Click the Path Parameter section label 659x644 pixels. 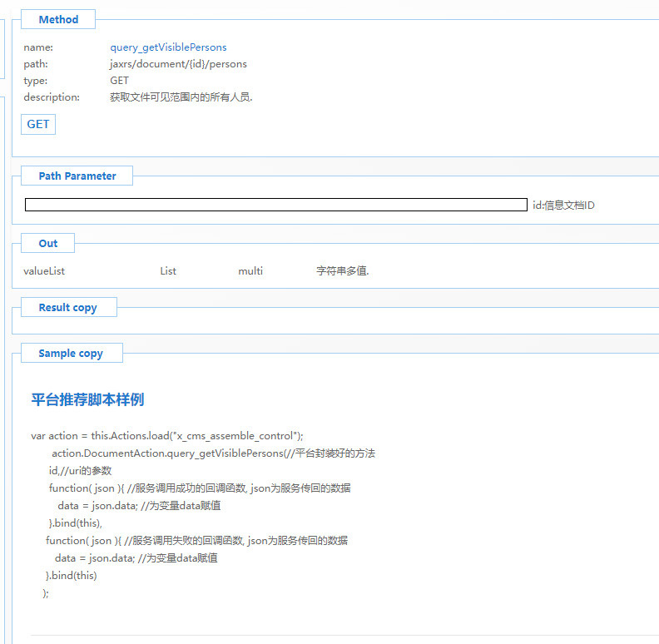[x=77, y=176]
